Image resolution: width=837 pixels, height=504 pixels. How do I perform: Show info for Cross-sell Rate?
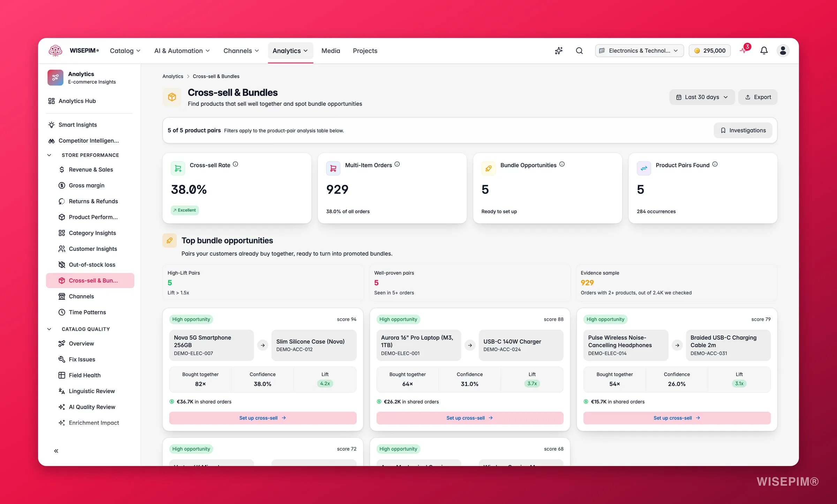click(235, 164)
